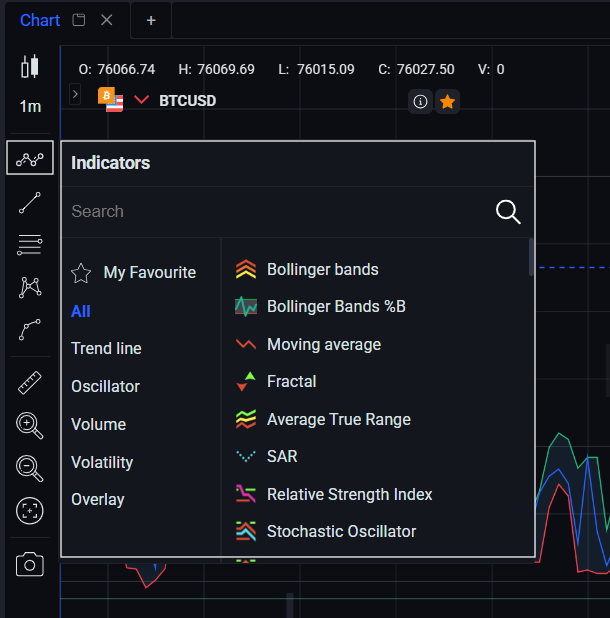The width and height of the screenshot is (610, 618).
Task: Click the fit-to-screen reset view icon
Action: point(30,511)
